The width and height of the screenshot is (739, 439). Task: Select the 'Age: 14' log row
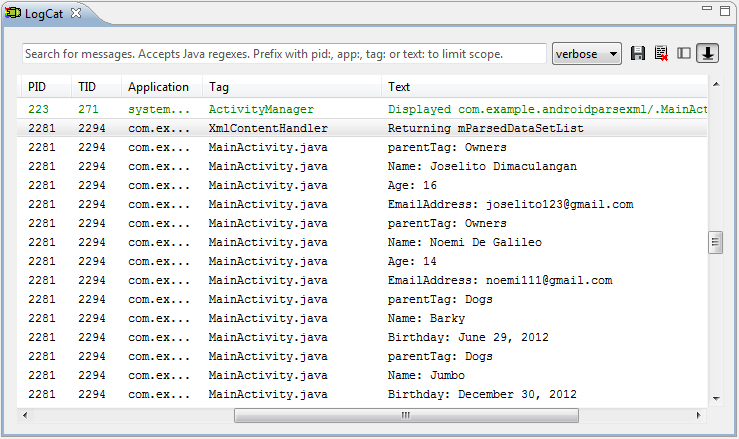tap(362, 261)
